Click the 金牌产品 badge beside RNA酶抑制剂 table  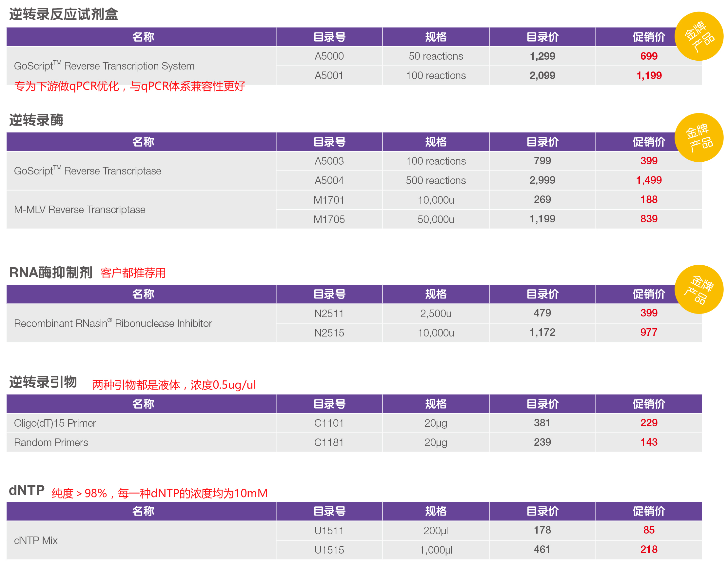pos(699,289)
